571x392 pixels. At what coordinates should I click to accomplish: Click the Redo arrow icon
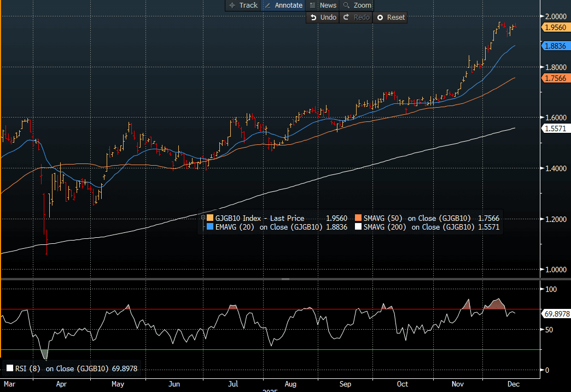346,17
